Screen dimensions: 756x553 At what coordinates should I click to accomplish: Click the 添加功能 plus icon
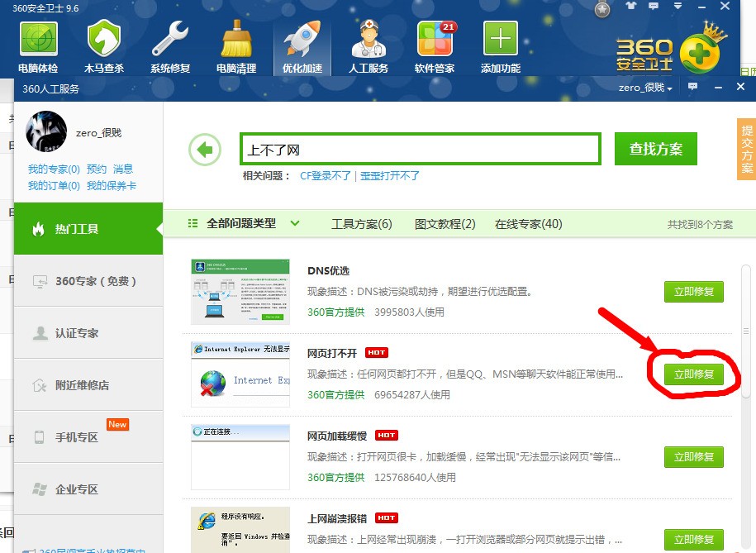[501, 39]
